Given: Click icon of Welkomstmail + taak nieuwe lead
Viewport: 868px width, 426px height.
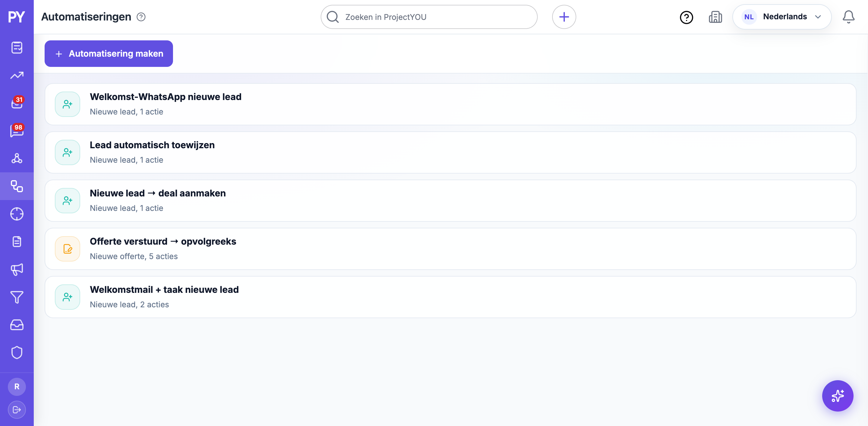Looking at the screenshot, I should click(x=68, y=297).
